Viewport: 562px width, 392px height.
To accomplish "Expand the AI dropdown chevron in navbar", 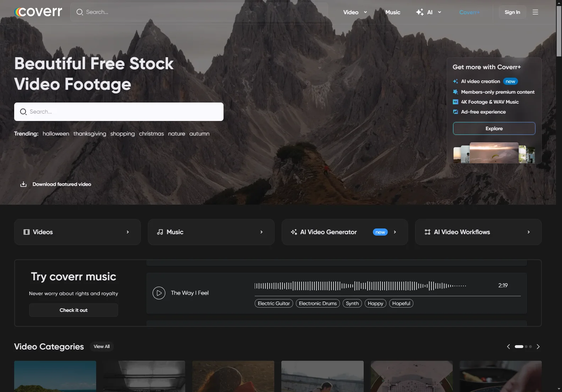I will [440, 12].
